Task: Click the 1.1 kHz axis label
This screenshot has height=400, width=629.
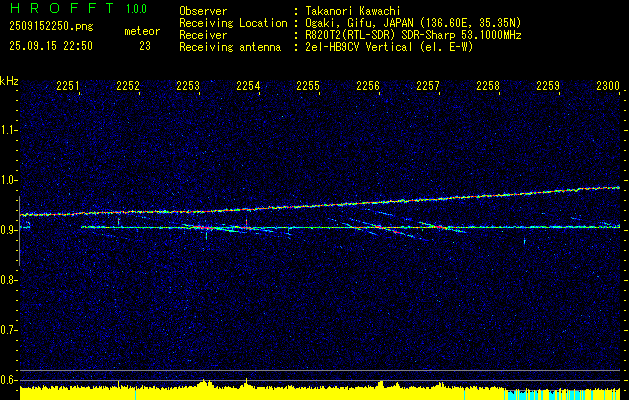Action: coord(8,130)
